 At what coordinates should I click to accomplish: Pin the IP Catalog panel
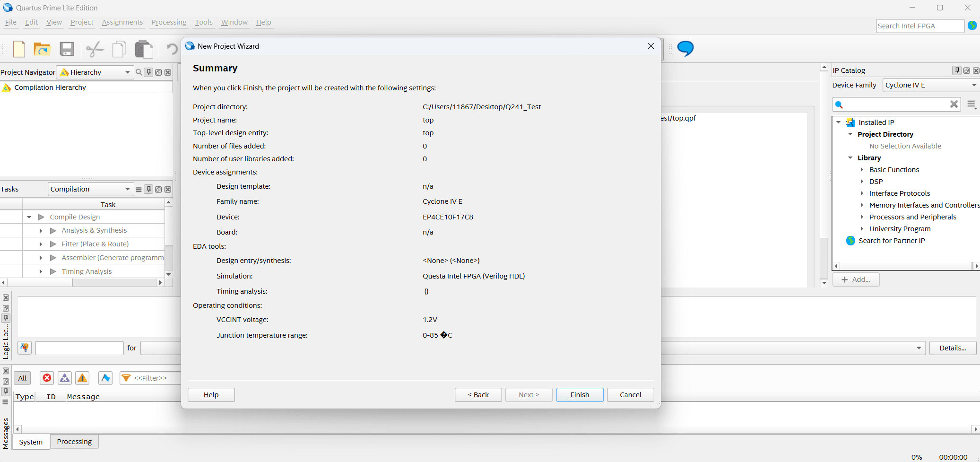957,70
